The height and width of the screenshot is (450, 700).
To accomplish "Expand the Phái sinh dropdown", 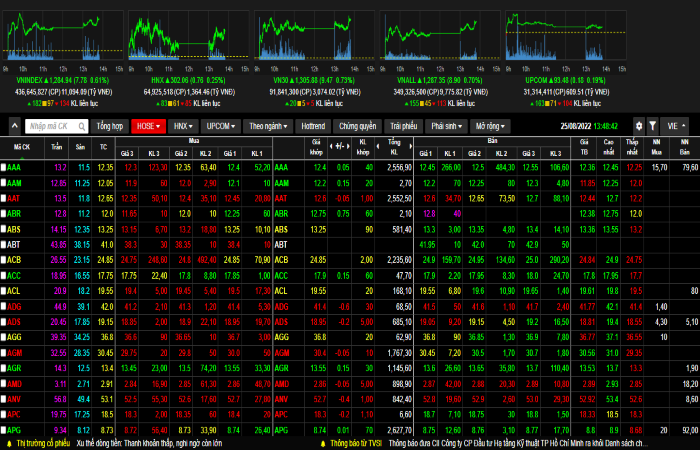I will pos(446,127).
